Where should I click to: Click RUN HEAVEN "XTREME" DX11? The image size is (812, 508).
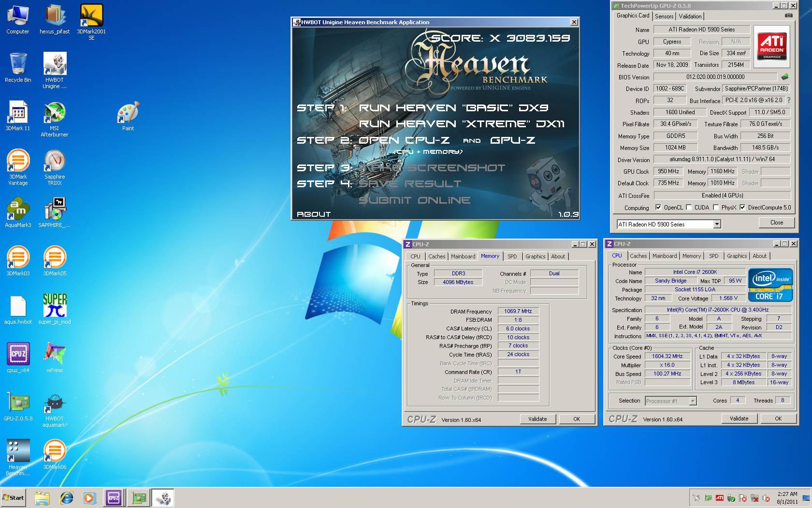462,124
